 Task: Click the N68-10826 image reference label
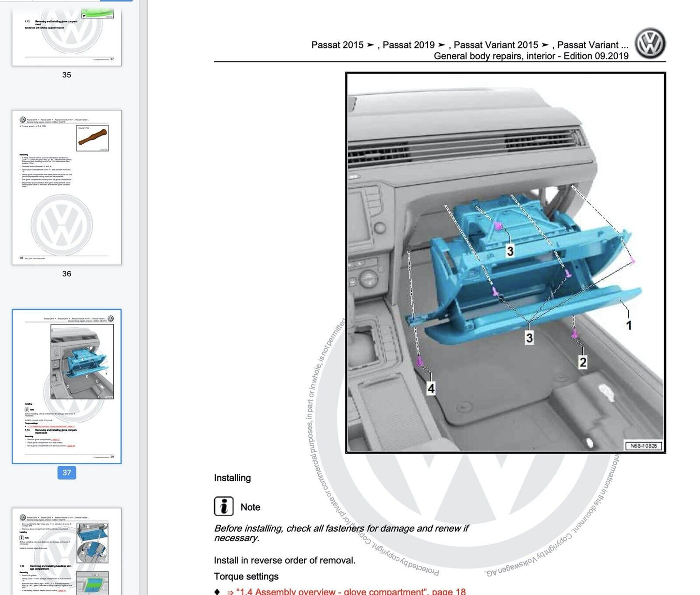pos(643,446)
